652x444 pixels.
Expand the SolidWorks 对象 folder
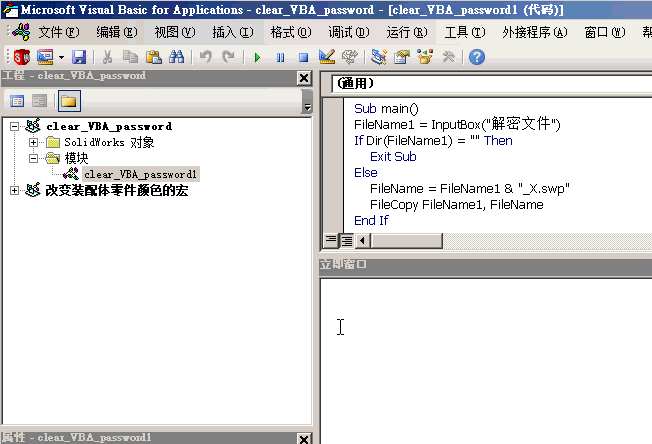(x=34, y=143)
